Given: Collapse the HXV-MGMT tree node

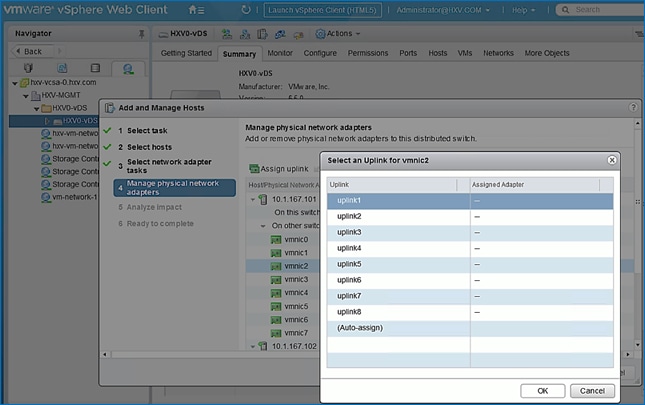Looking at the screenshot, I should (26, 96).
